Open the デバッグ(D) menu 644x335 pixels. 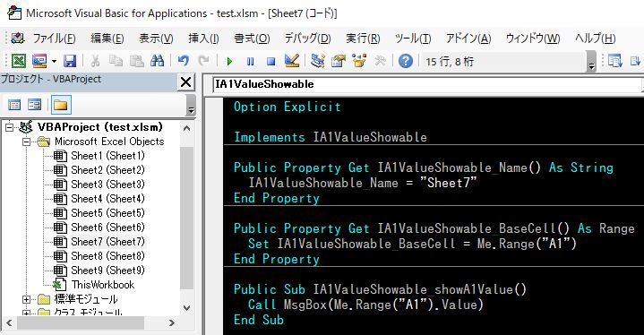(307, 39)
